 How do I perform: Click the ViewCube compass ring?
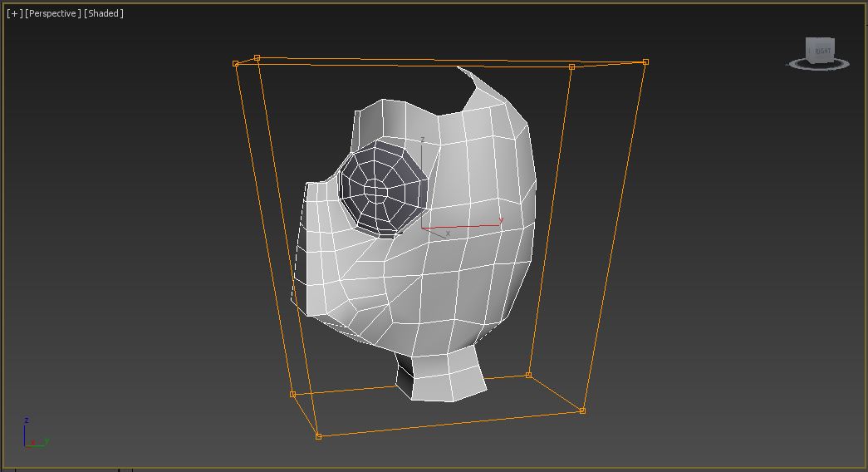coord(819,66)
